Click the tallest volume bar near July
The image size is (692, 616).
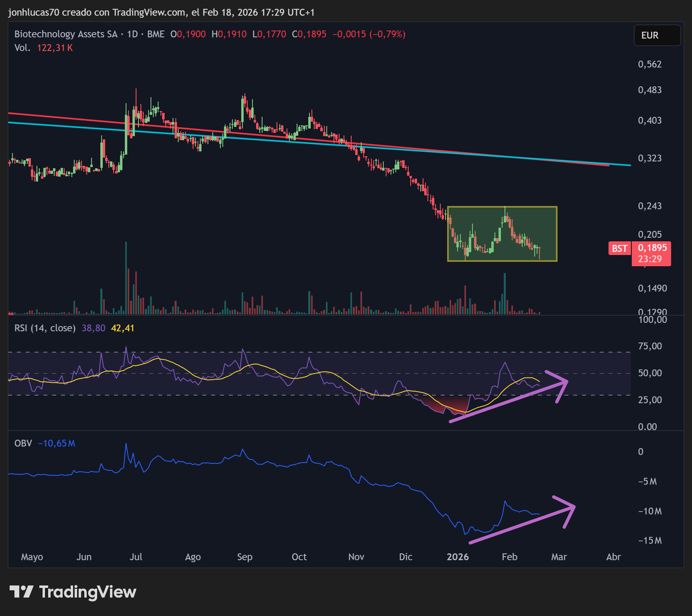[x=126, y=278]
